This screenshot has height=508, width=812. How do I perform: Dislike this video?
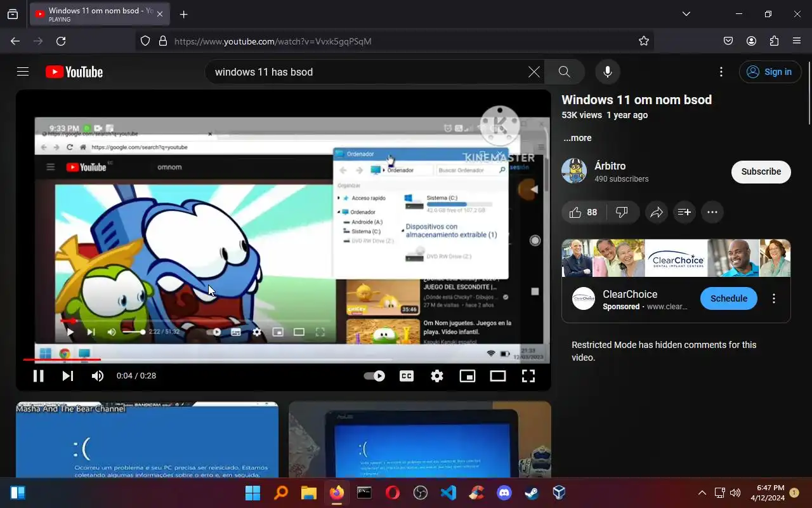[x=622, y=212]
